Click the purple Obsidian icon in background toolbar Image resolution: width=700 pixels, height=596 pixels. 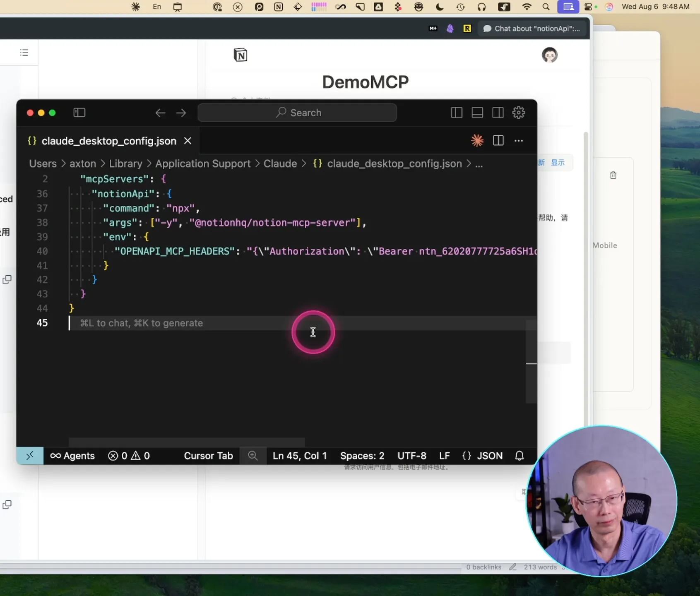[450, 29]
